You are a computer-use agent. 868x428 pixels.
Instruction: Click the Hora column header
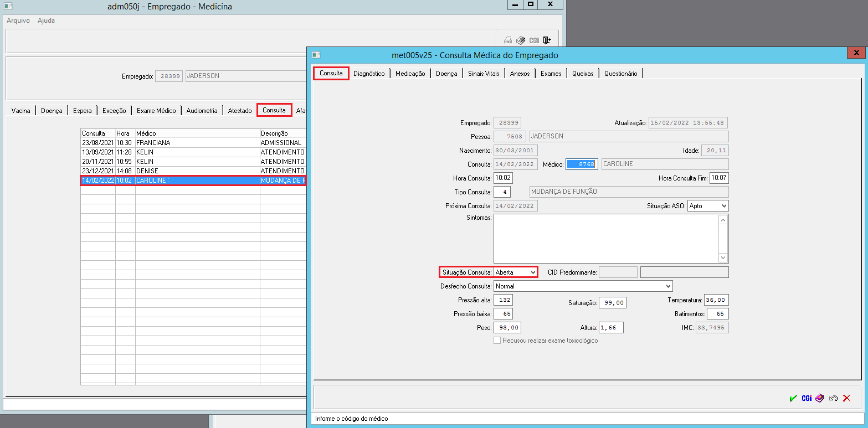(125, 133)
